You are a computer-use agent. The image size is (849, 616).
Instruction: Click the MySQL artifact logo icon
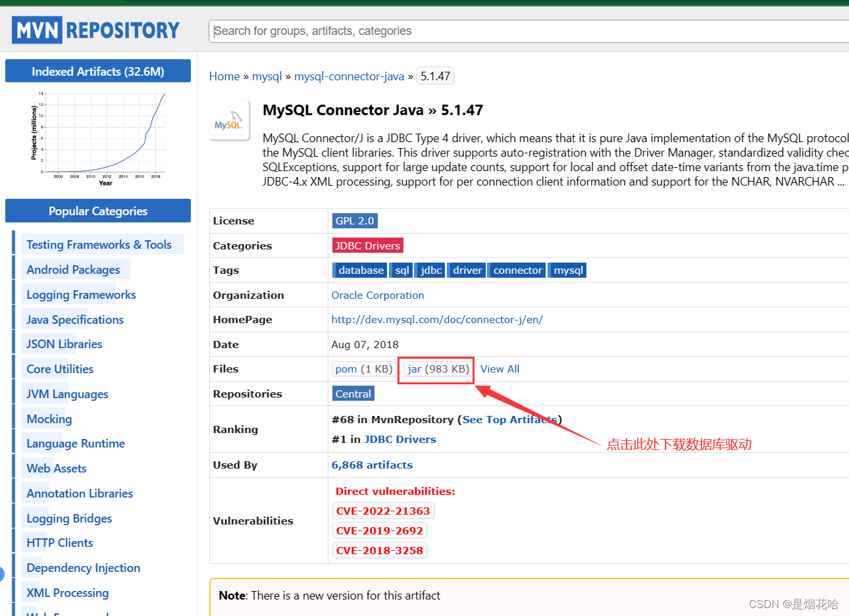[229, 120]
